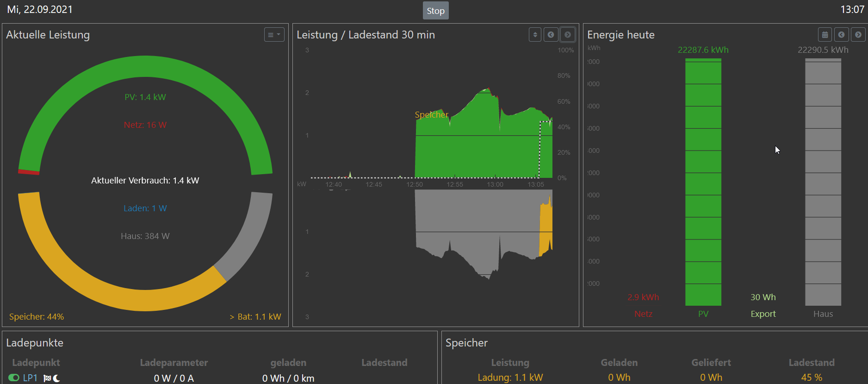The height and width of the screenshot is (384, 868).
Task: Go to next day in Energie heute
Action: (858, 35)
